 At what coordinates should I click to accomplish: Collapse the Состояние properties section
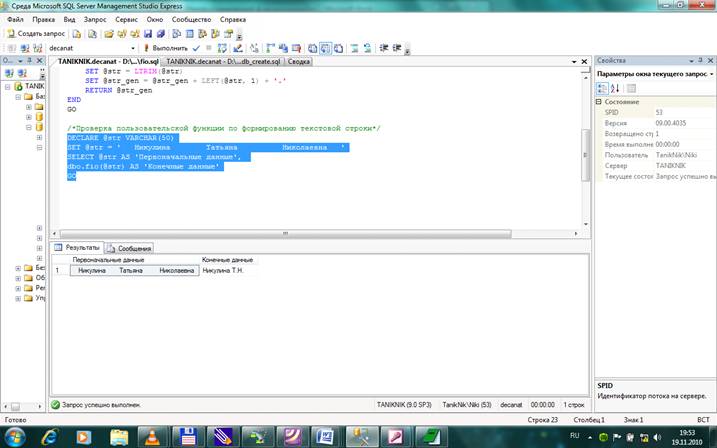tap(600, 101)
